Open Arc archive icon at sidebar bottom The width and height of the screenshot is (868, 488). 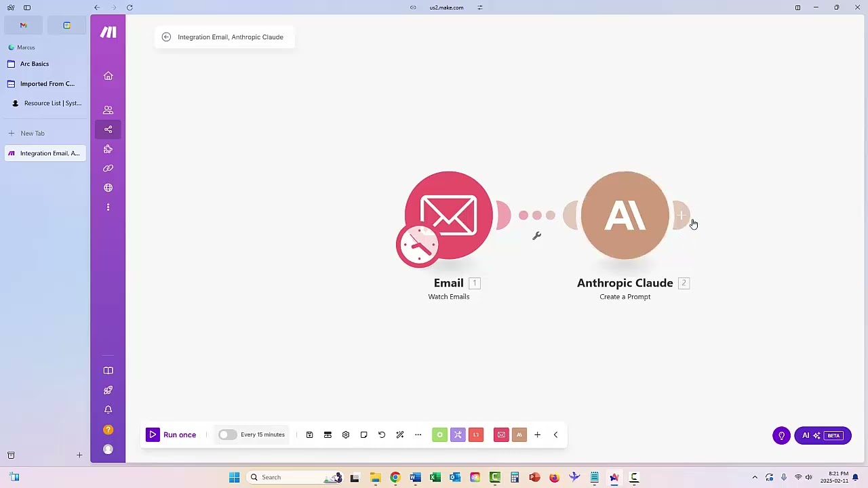(11, 455)
